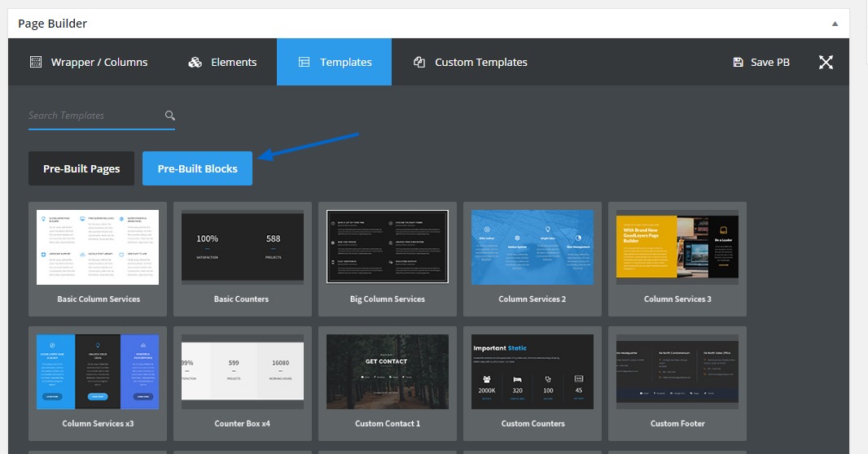Screen dimensions: 868x454
Task: Click the Custom Templates copy icon
Action: click(x=419, y=62)
